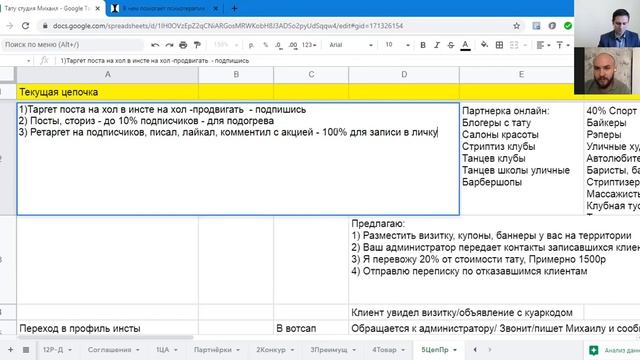
Task: Toggle strikethrough formatting
Action: [451, 45]
